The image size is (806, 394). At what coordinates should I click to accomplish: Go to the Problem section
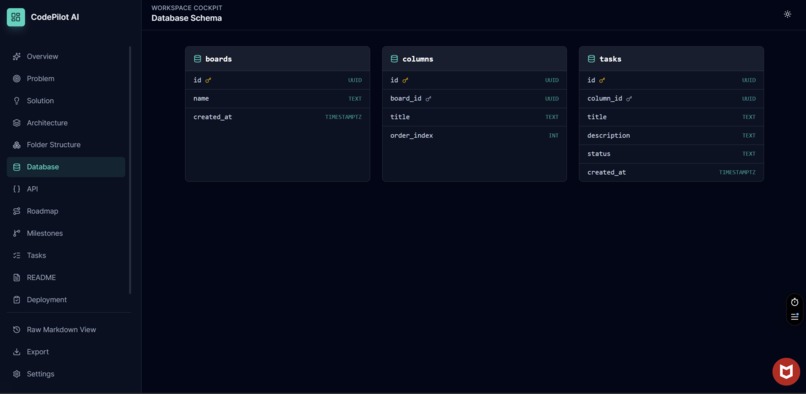[66, 79]
